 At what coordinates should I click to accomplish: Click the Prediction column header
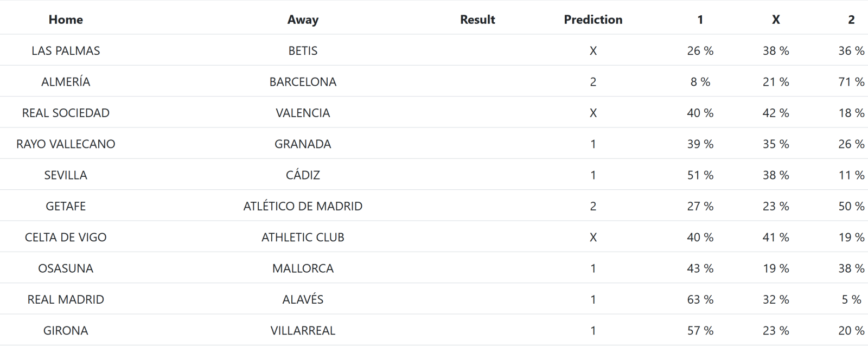[x=593, y=20]
